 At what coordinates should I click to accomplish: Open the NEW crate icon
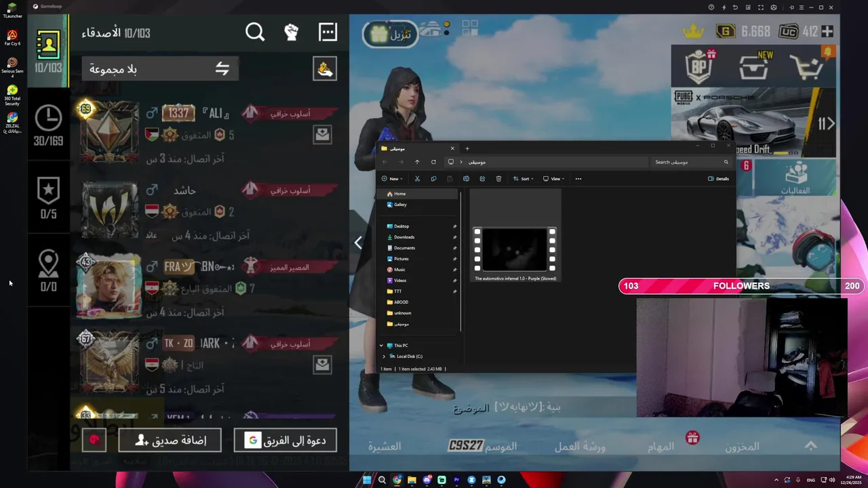click(x=753, y=67)
